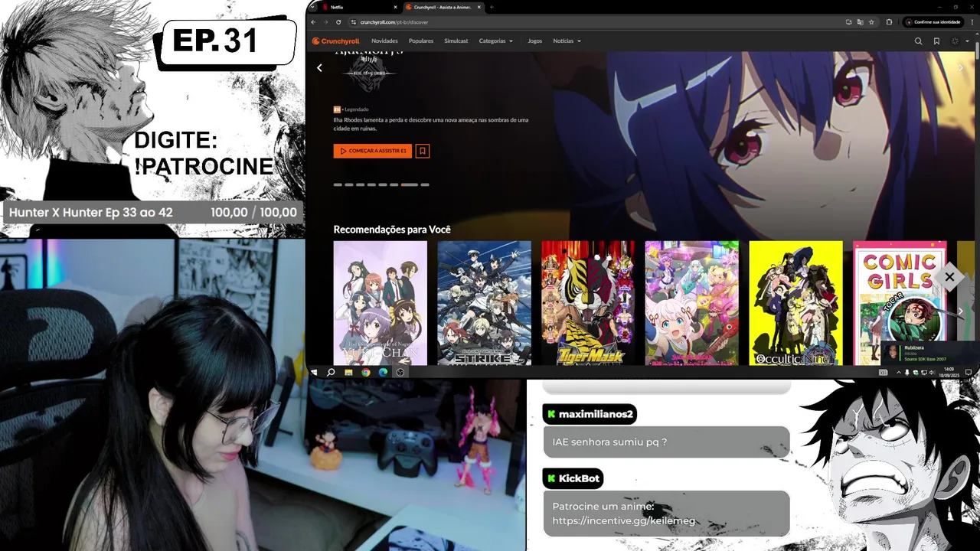Click Recomendações para Você heading
Screen dimensions: 980x551
click(392, 229)
